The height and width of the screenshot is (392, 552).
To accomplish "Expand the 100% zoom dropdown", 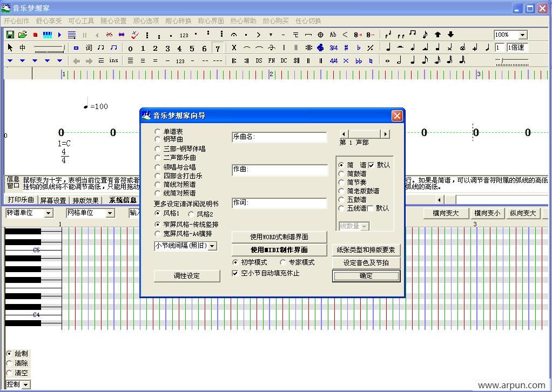I will (522, 35).
